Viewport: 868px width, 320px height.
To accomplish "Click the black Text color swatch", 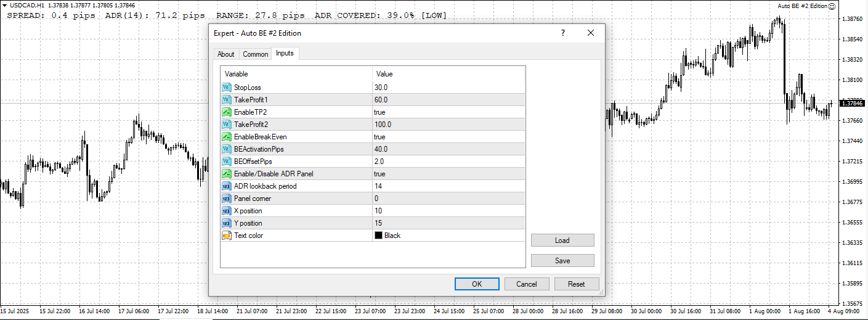I will [378, 236].
